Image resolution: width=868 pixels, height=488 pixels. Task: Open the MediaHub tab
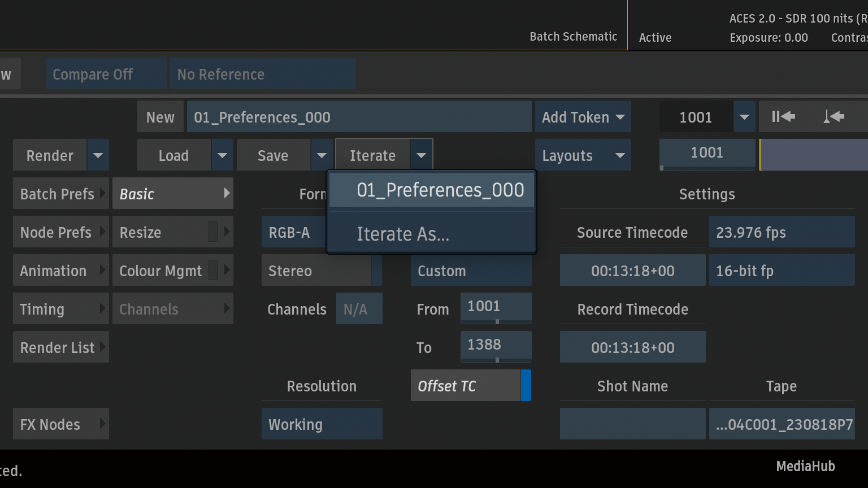coord(805,466)
